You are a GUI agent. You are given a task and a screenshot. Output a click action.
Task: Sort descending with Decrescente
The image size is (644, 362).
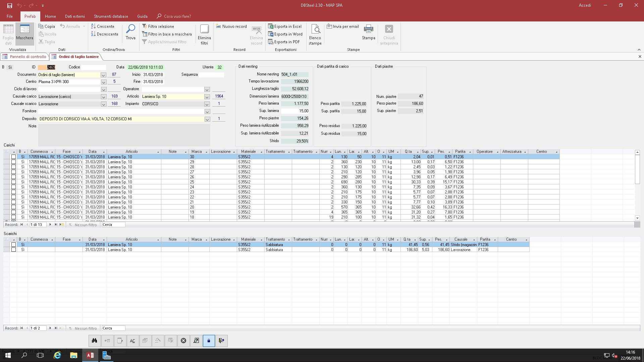105,34
